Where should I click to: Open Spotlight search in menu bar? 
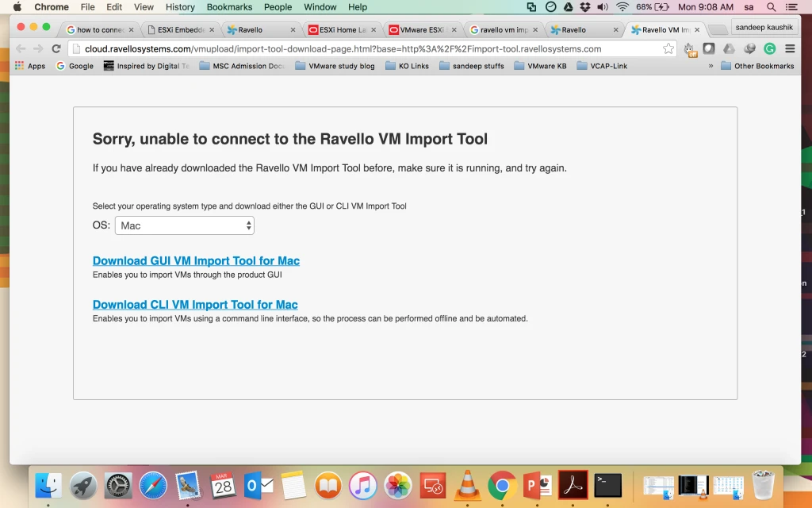click(x=771, y=7)
